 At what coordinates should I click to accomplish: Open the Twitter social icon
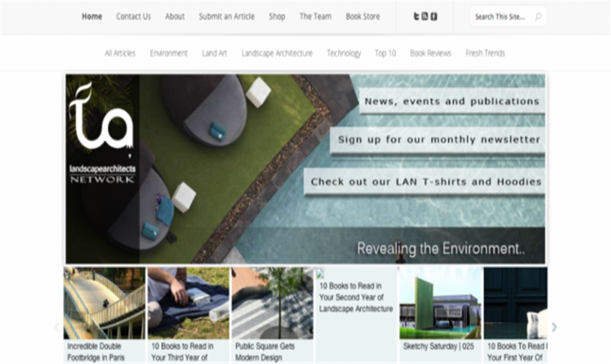[416, 17]
